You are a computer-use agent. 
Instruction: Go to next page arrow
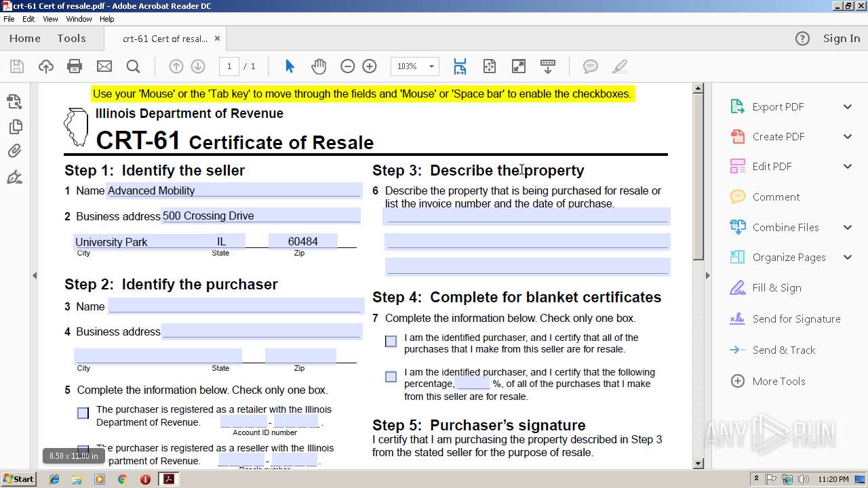[198, 66]
